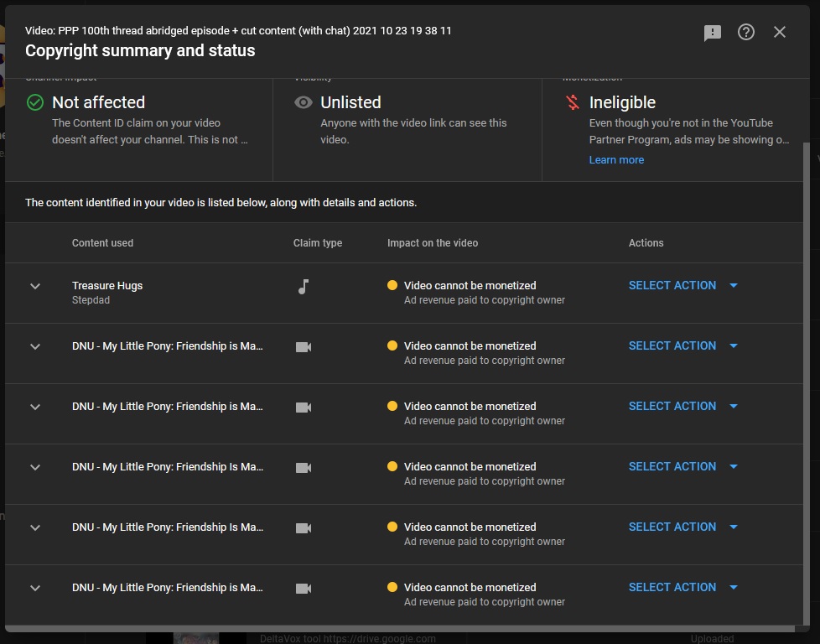This screenshot has width=820, height=644.
Task: Open SELECT ACTION dropdown for Treasure Hugs
Action: (x=682, y=285)
